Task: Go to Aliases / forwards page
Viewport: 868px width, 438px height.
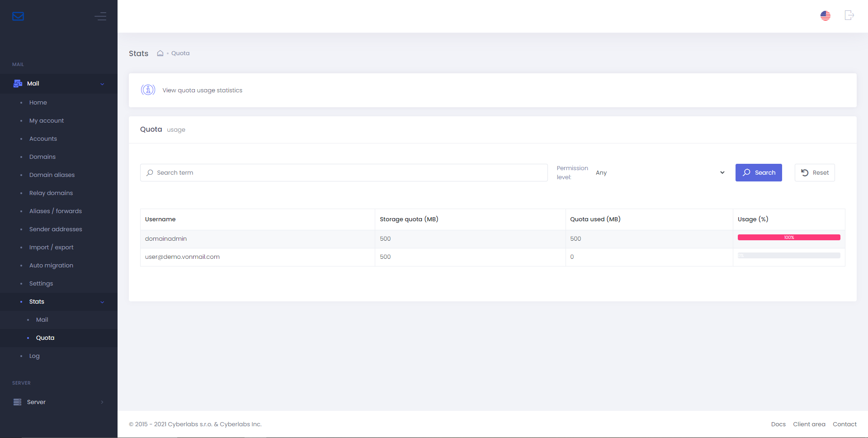Action: pyautogui.click(x=56, y=211)
